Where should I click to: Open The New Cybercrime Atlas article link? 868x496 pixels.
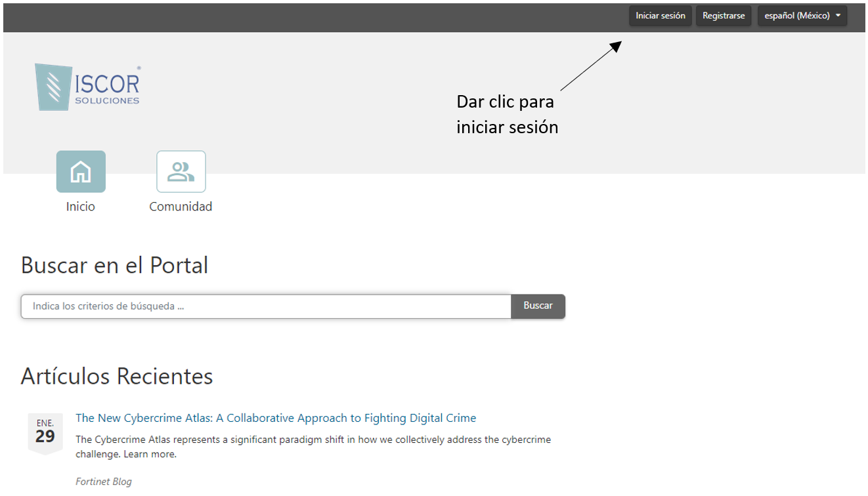click(x=276, y=418)
